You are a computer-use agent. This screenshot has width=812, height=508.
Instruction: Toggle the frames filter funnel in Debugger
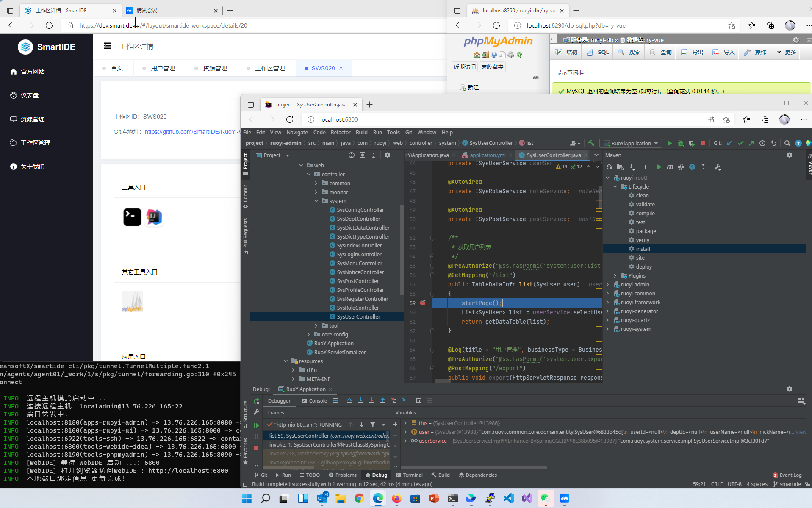click(x=373, y=425)
